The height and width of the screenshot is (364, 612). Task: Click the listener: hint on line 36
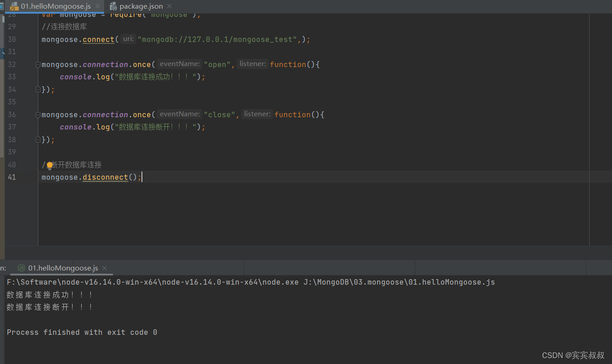(x=257, y=114)
